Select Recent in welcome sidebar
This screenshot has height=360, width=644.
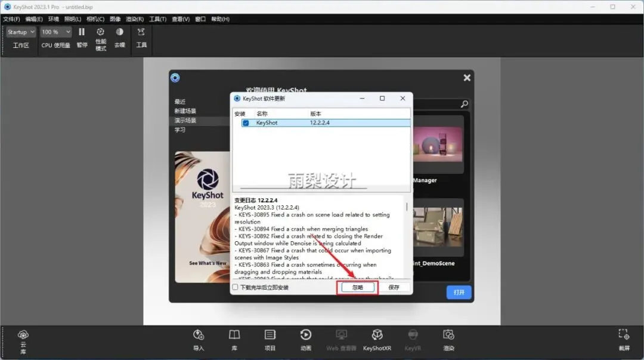pos(180,101)
